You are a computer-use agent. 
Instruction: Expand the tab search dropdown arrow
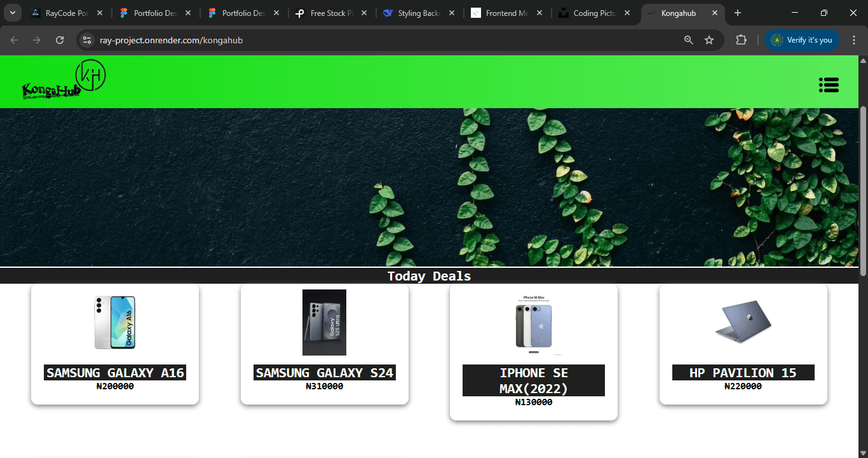pos(12,13)
